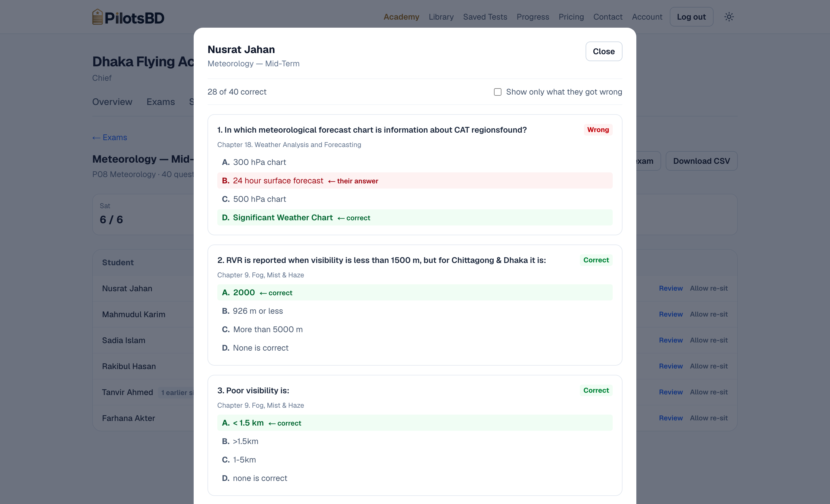Toggle the light/dark theme sun icon
Screen dimensions: 830x504
(x=729, y=17)
